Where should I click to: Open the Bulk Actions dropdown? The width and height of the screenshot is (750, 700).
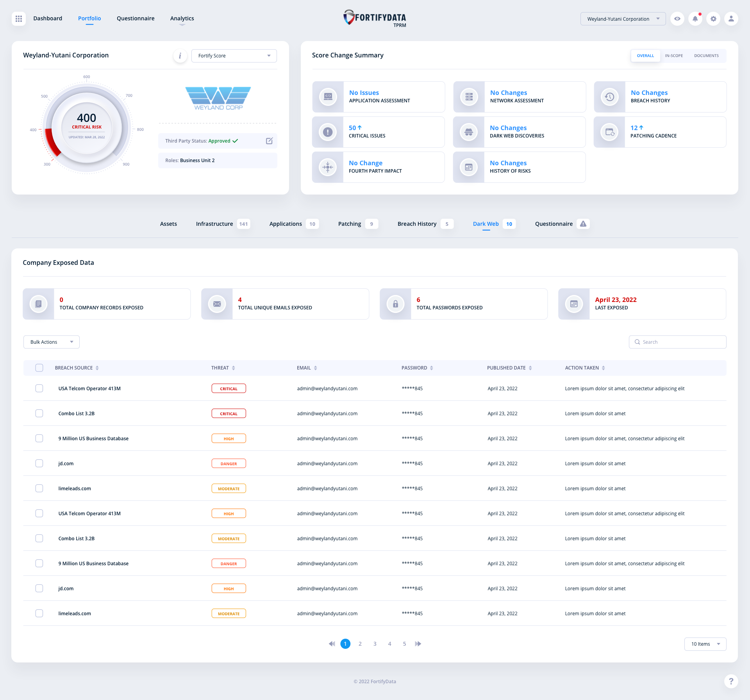coord(51,342)
